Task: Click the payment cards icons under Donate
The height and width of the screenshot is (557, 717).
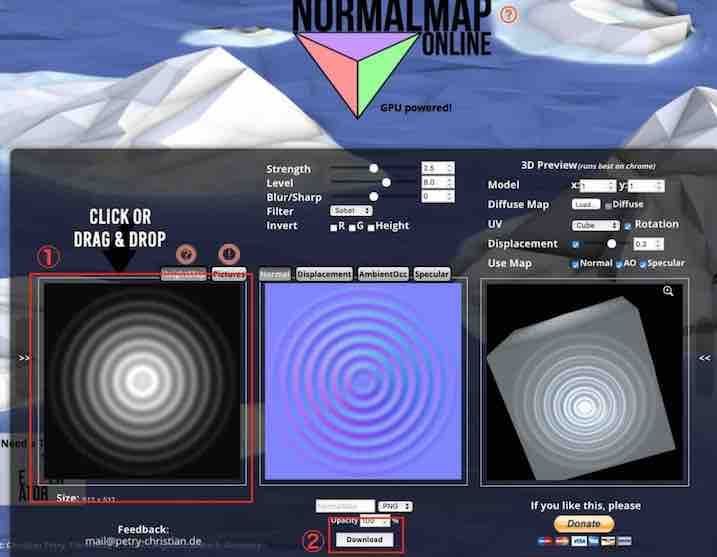Action: point(585,541)
